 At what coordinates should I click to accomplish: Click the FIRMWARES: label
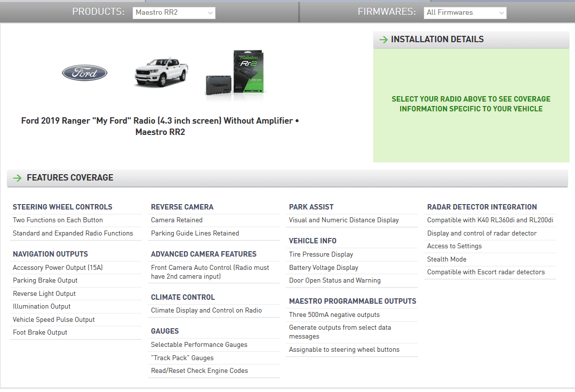pyautogui.click(x=386, y=12)
